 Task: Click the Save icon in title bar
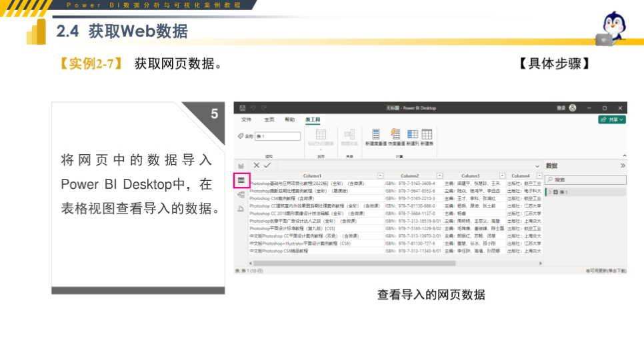(x=242, y=108)
